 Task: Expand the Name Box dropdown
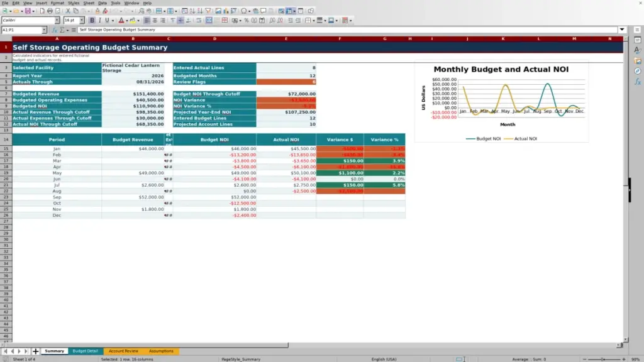44,30
